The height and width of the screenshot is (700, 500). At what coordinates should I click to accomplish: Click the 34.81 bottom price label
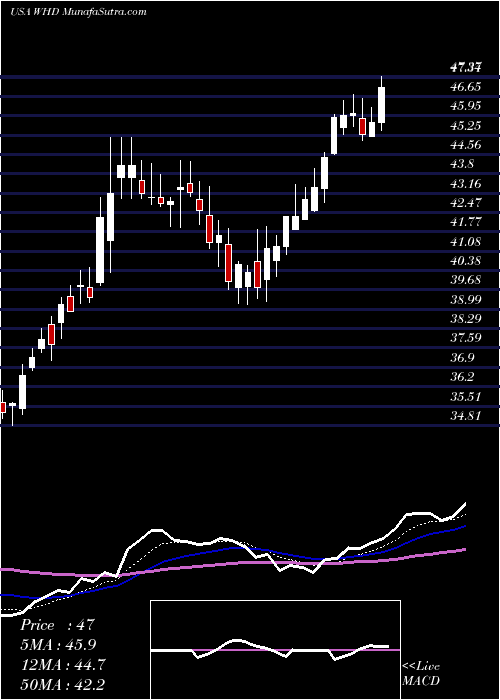pos(466,416)
